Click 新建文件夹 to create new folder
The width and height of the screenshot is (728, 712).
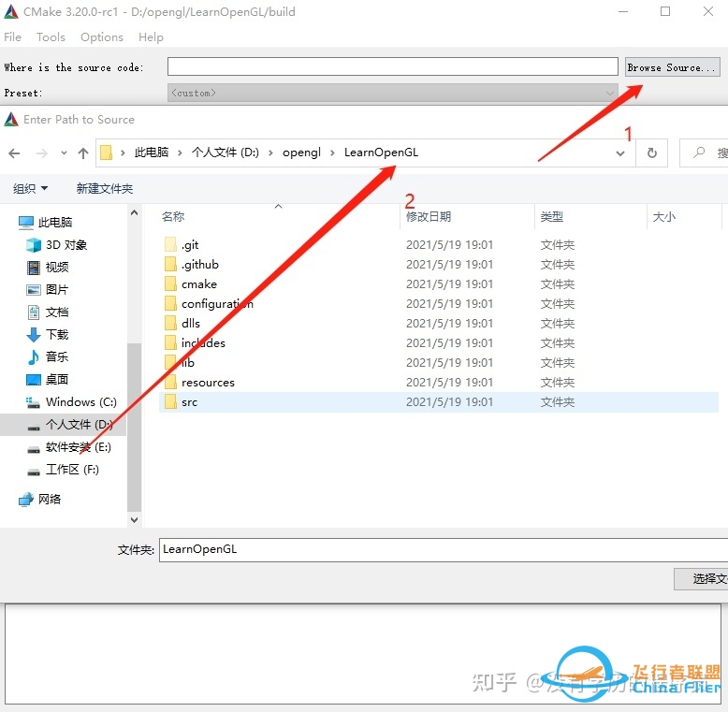point(105,188)
